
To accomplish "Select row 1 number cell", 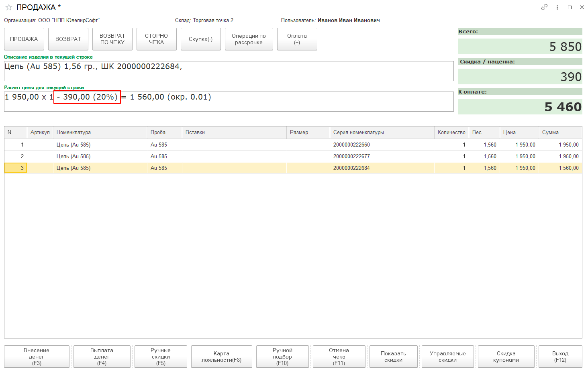I will 16,145.
